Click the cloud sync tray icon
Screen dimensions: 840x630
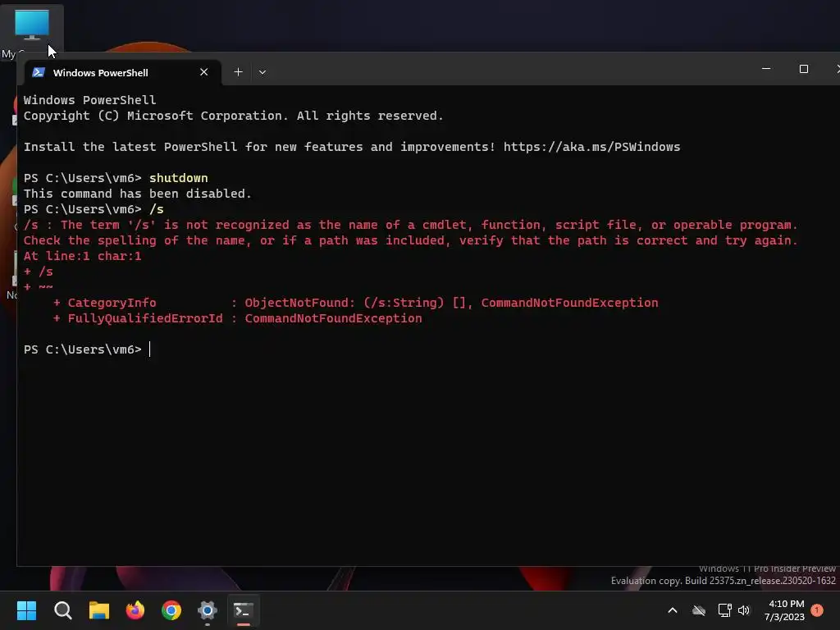tap(699, 610)
